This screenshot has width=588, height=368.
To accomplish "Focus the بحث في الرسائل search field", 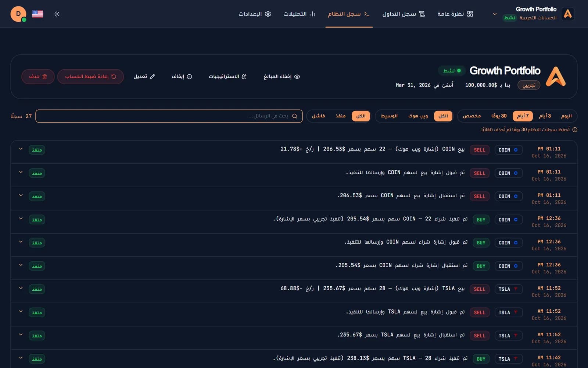I will (x=169, y=116).
